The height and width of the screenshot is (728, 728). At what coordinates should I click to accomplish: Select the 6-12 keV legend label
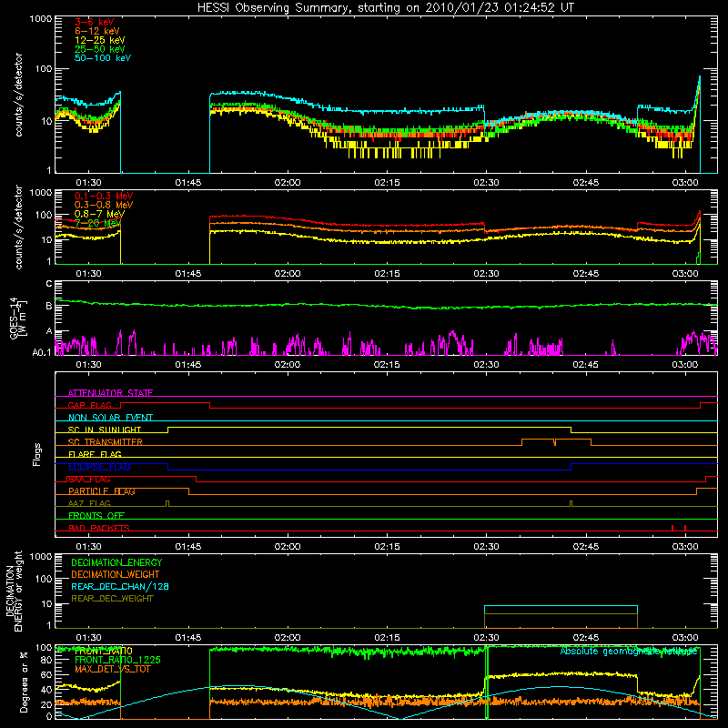pyautogui.click(x=97, y=31)
